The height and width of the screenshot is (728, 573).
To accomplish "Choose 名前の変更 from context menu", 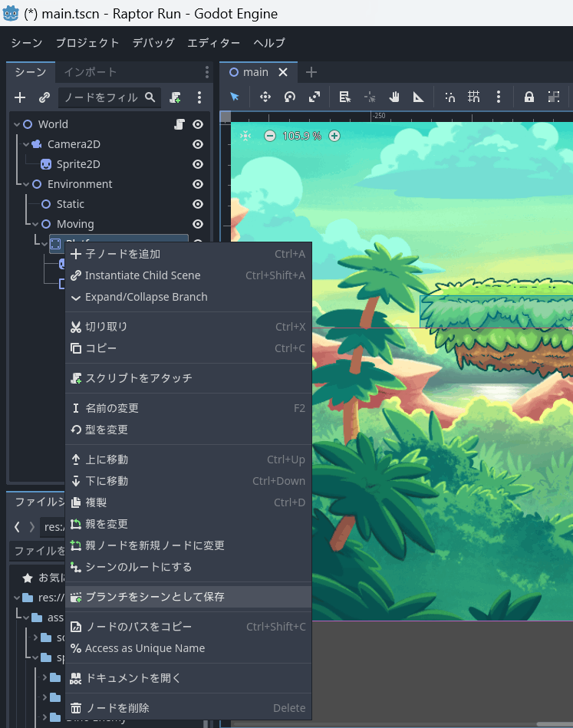I will click(x=188, y=408).
